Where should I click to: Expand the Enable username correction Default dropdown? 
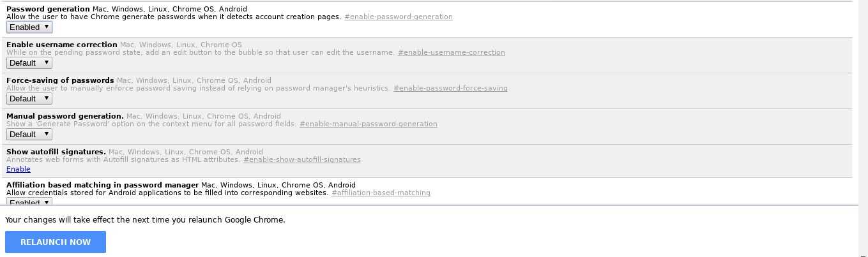[x=29, y=63]
